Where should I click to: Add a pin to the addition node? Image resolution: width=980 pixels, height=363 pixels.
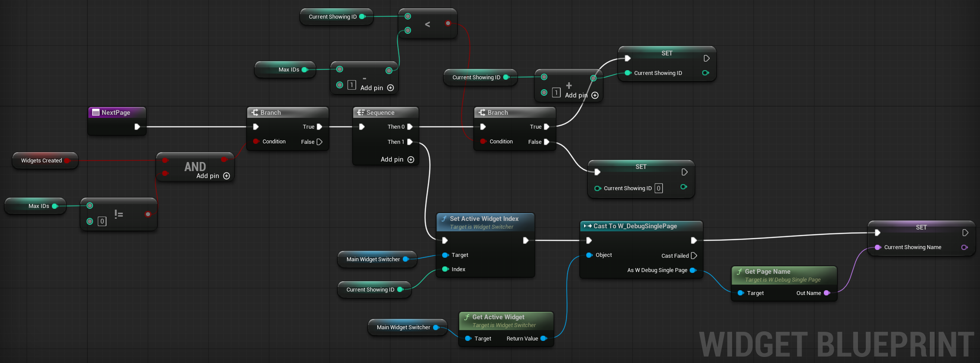click(x=595, y=95)
